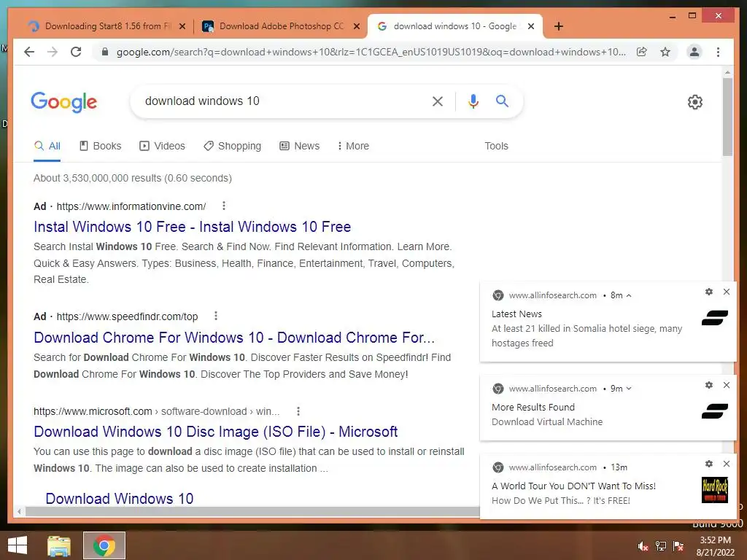Viewport: 747px width, 560px height.
Task: Open the Download Windows 10 sublink
Action: click(119, 498)
